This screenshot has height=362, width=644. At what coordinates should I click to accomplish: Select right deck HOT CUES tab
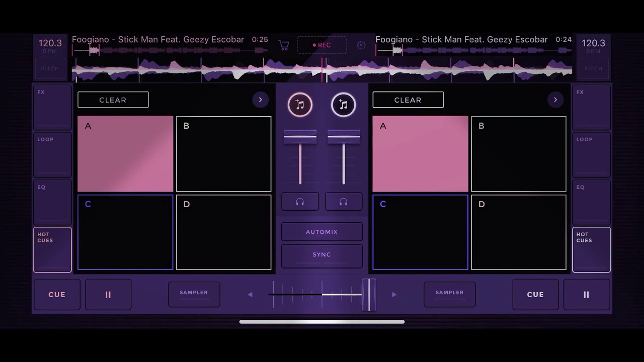pyautogui.click(x=592, y=250)
